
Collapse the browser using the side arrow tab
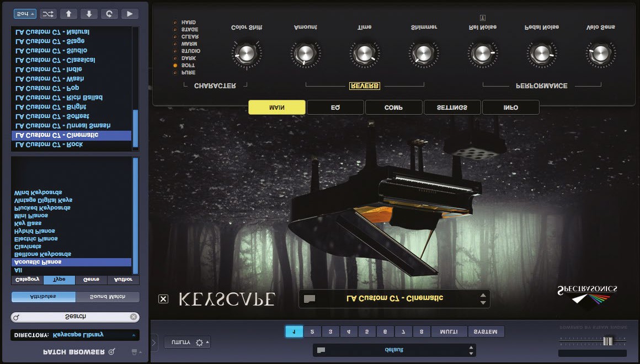pos(154,342)
